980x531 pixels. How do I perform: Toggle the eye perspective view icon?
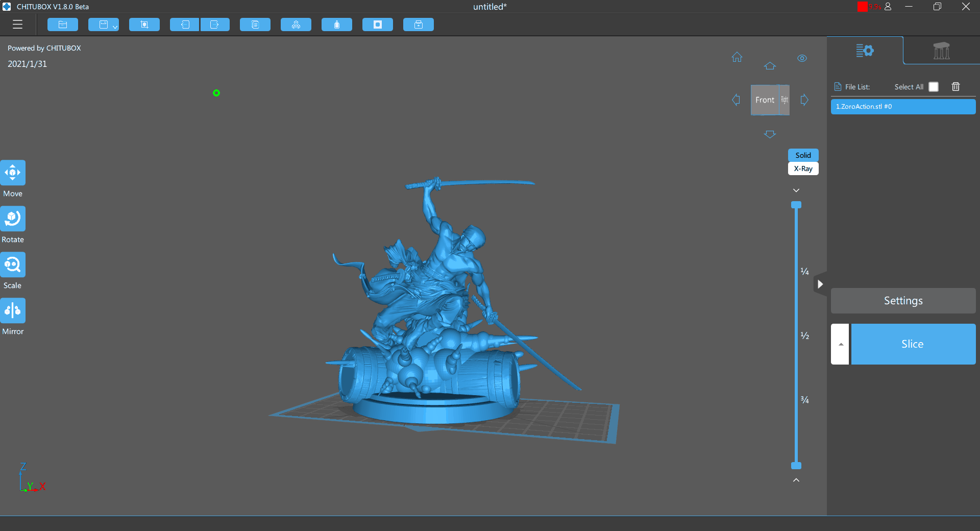pos(802,58)
